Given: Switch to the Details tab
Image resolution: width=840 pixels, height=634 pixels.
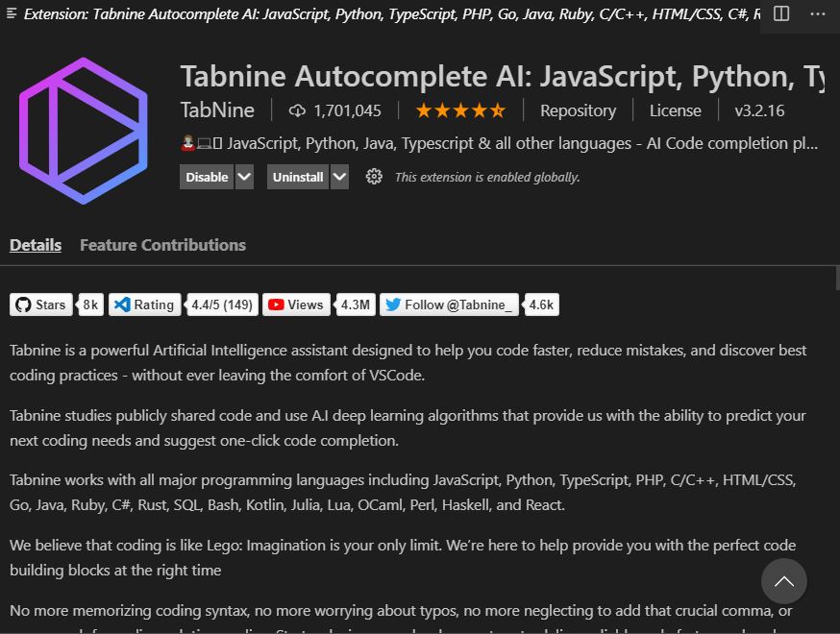Looking at the screenshot, I should [36, 245].
